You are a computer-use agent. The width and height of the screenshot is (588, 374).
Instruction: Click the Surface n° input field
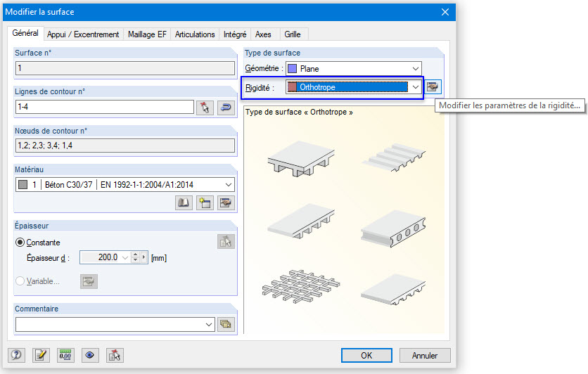[125, 68]
